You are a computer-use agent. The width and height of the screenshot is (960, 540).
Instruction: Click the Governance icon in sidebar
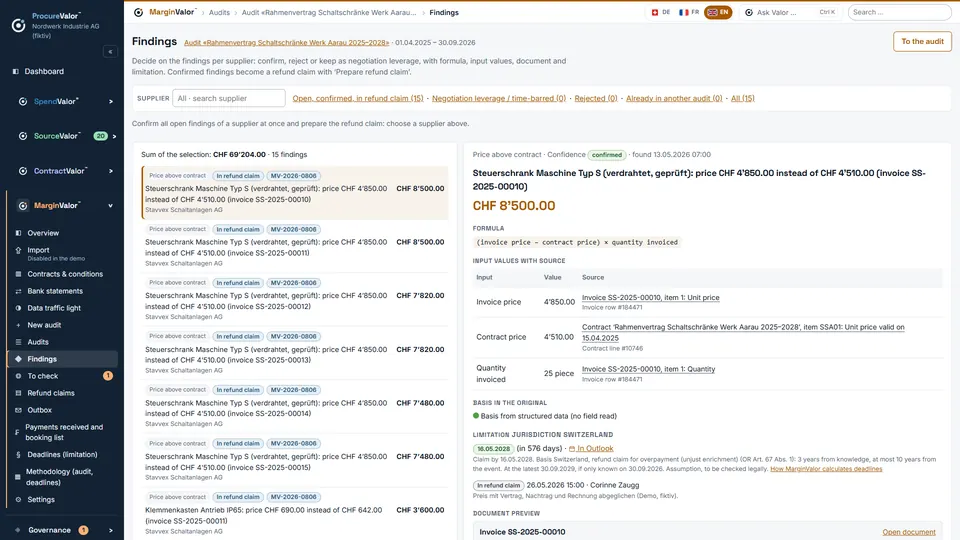pyautogui.click(x=17, y=530)
